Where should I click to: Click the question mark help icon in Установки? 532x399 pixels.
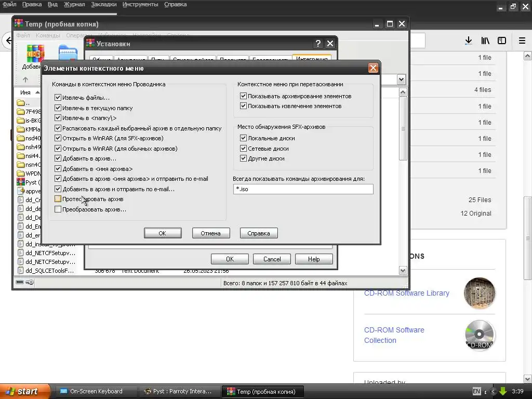[318, 44]
